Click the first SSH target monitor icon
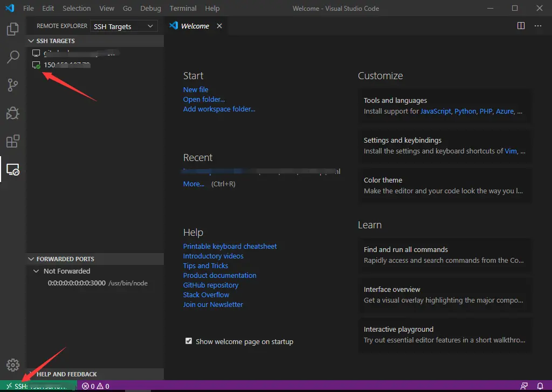 pyautogui.click(x=36, y=53)
